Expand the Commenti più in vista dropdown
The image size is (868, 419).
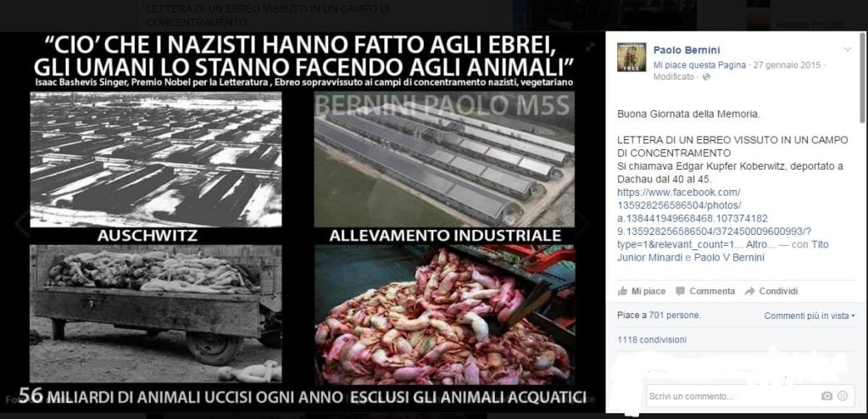click(x=810, y=316)
